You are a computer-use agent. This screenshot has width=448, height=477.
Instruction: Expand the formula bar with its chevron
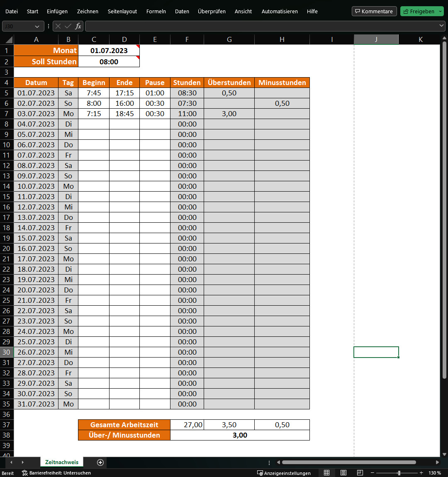point(441,26)
